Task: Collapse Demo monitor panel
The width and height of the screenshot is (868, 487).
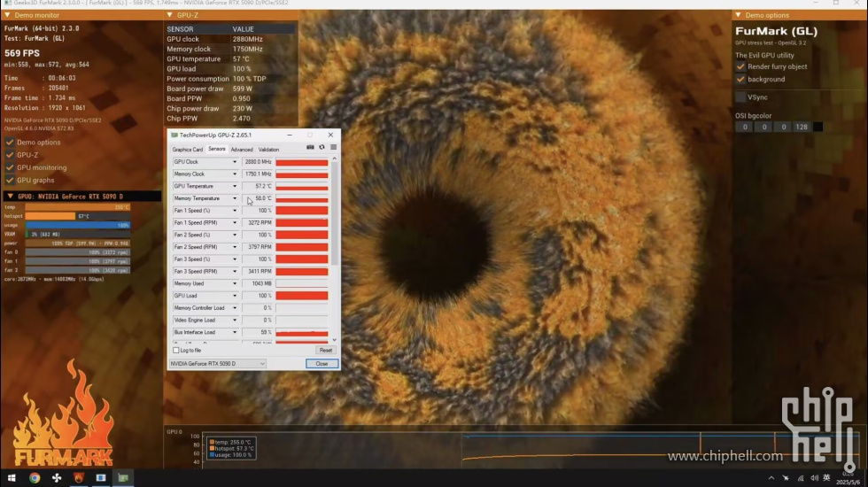Action: 7,15
